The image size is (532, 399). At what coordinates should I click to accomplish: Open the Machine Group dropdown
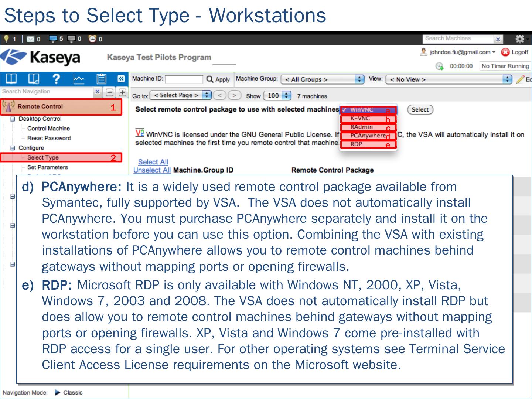(x=322, y=79)
